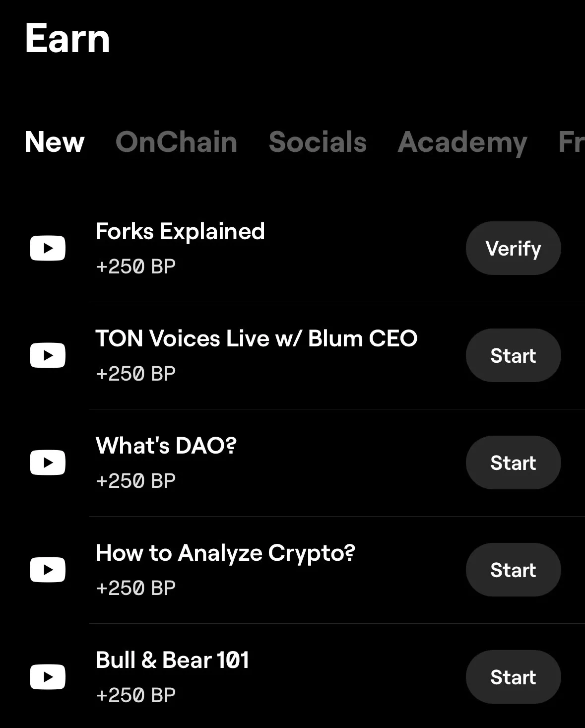Click the TON Voices Live w/ Blum CEO title

coord(256,339)
